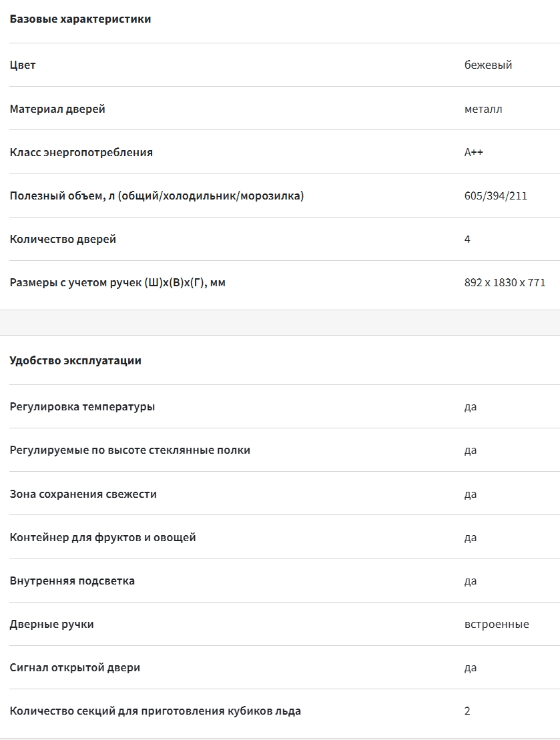The image size is (560, 740).
Task: Click the Полезный объем label
Action: (157, 196)
